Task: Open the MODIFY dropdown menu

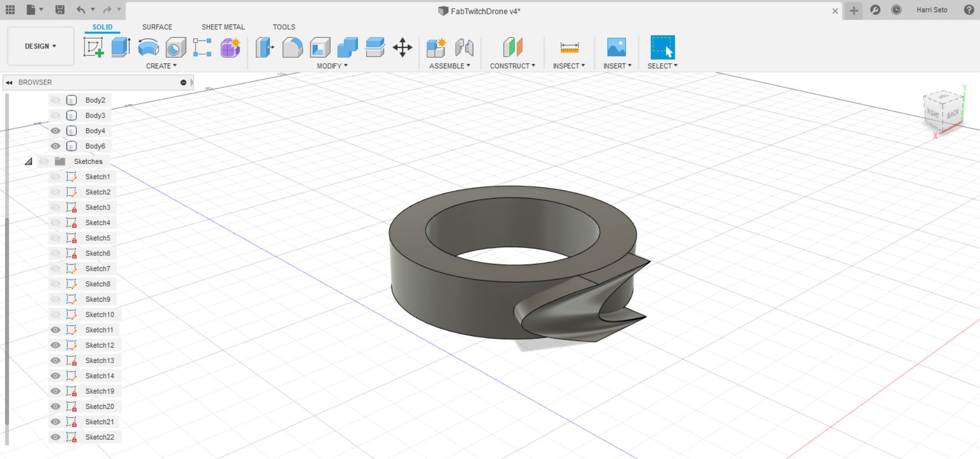Action: (x=332, y=66)
